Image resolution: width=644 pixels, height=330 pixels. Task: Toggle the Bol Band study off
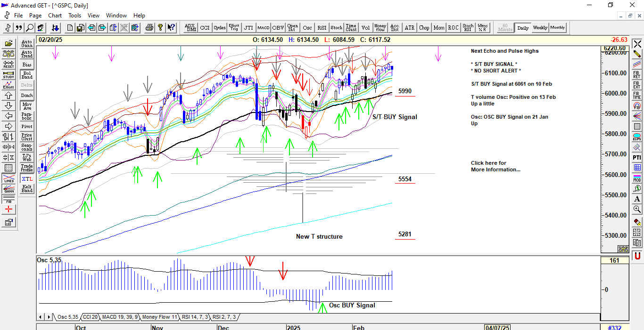27,75
